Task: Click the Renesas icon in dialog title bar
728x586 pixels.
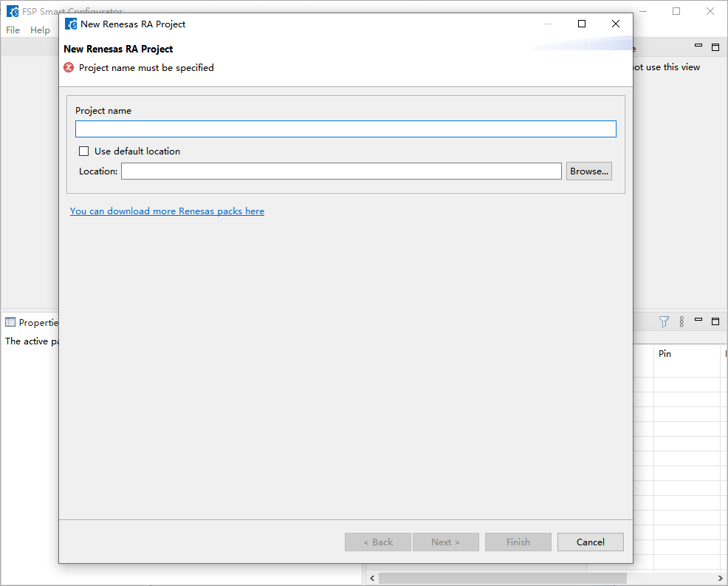Action: pyautogui.click(x=71, y=24)
